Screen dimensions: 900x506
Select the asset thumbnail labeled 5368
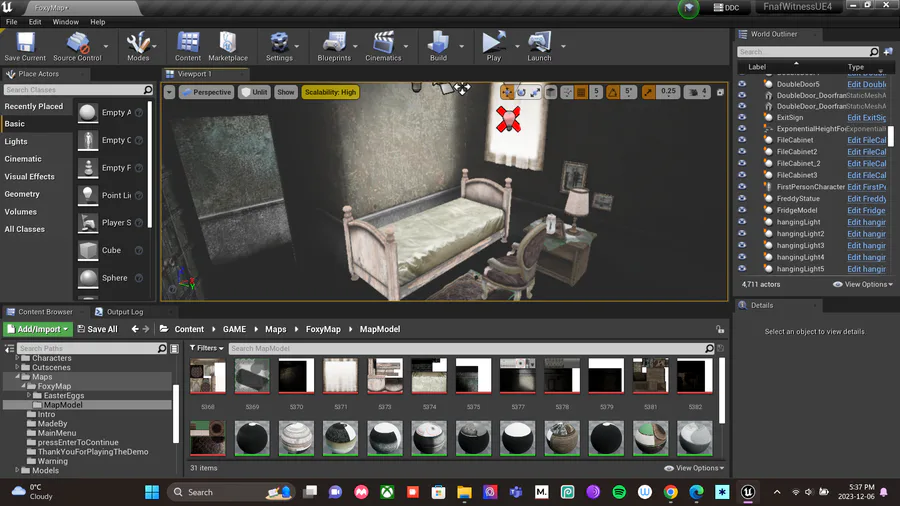point(208,376)
